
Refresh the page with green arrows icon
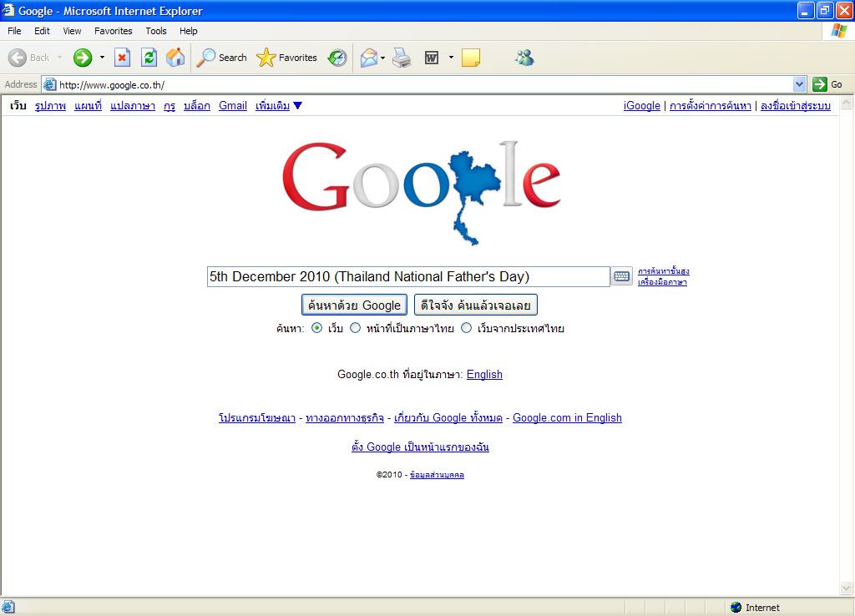pyautogui.click(x=149, y=58)
